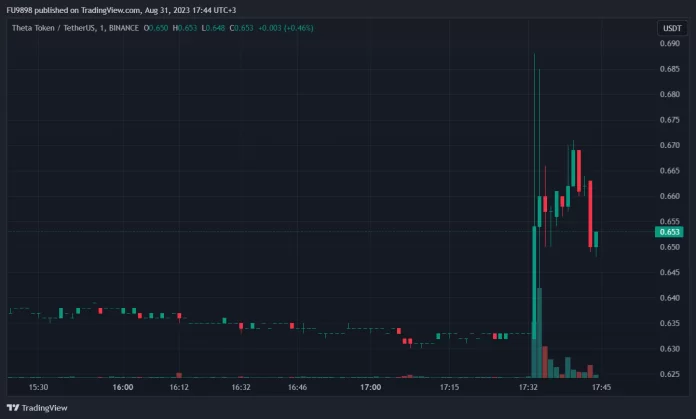
Task: Click the 17:00 time axis label
Action: click(x=371, y=386)
